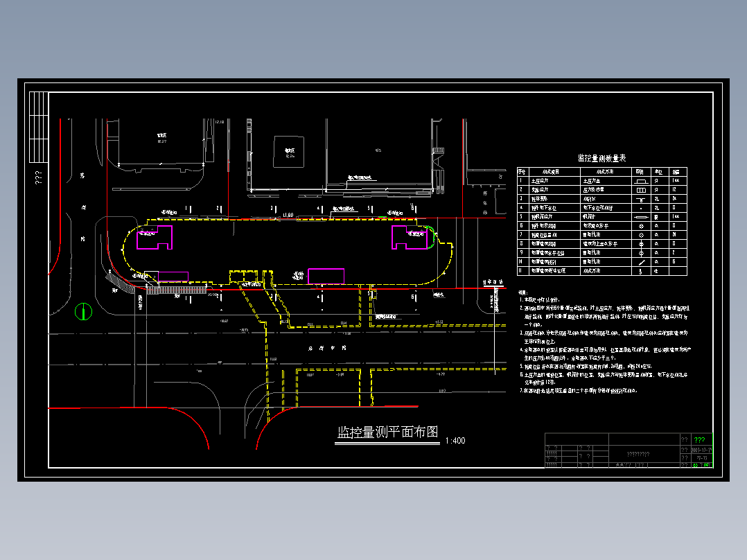Image resolution: width=747 pixels, height=560 pixels.
Task: Select the circled-diamond legend symbol in row 7
Action: tap(641, 235)
